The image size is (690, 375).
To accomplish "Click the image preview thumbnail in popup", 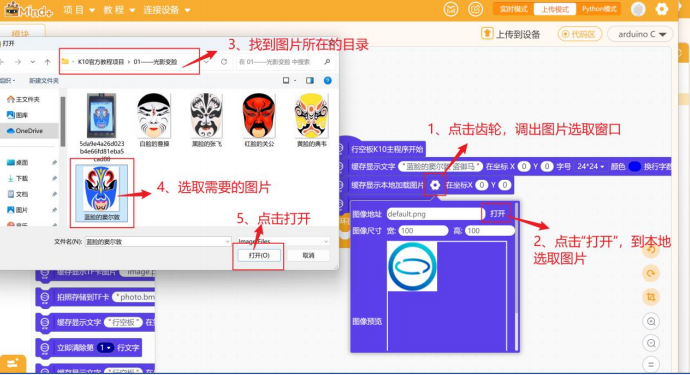I will [412, 266].
